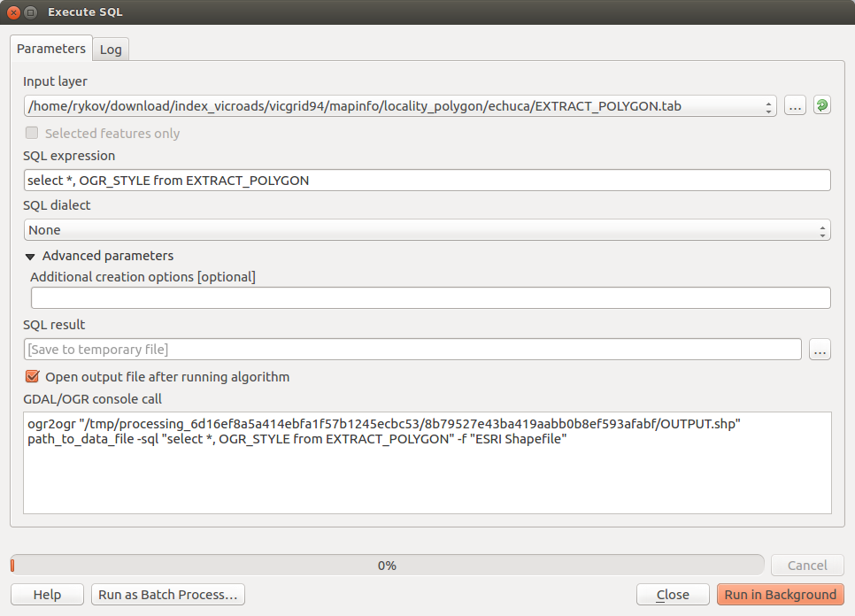
Task: Click the Run in Background button
Action: pos(780,595)
